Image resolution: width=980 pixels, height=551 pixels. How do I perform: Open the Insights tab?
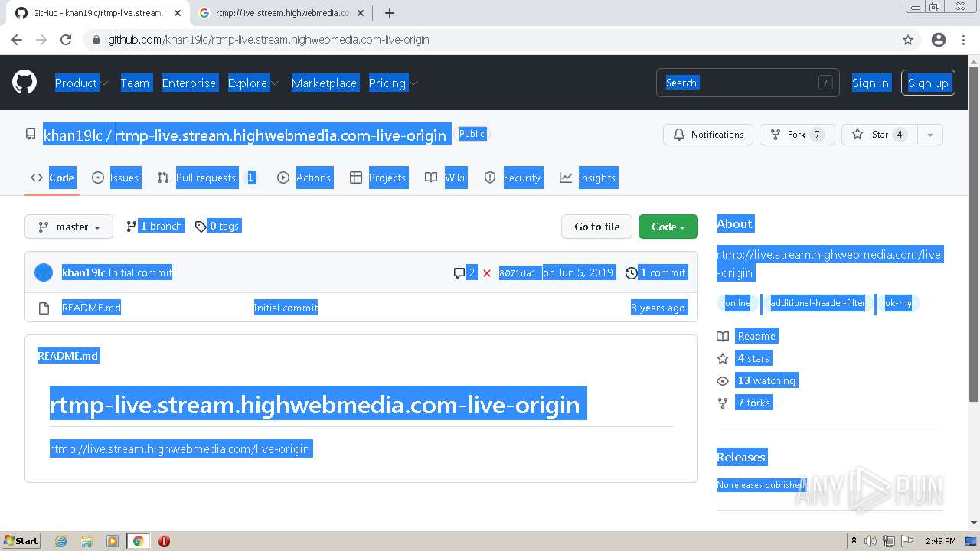(x=587, y=178)
